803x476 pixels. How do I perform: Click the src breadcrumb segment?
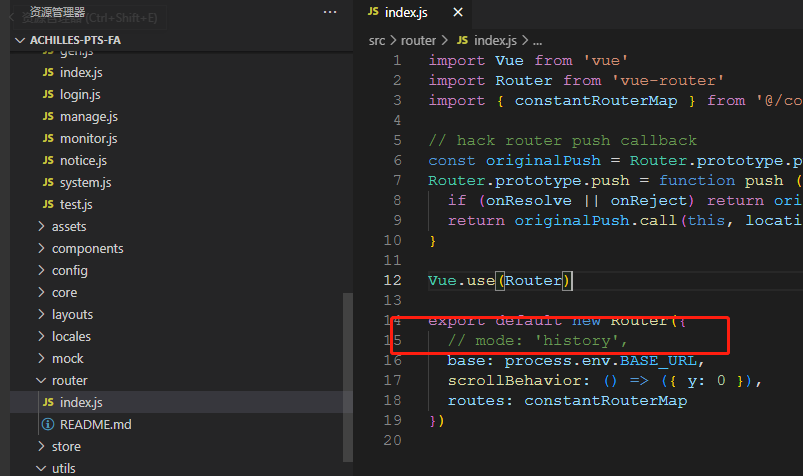pyautogui.click(x=376, y=41)
